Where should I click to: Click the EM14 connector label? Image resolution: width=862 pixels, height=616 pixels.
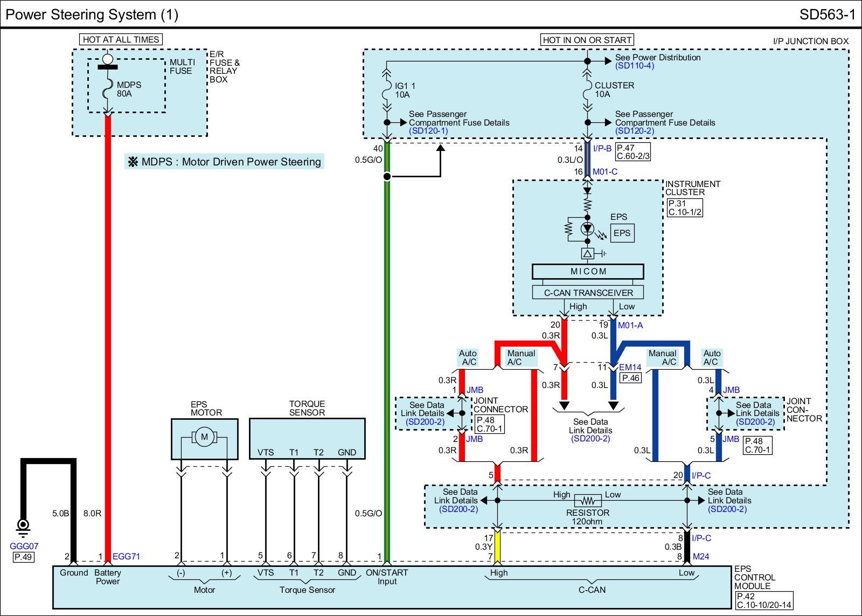(630, 368)
